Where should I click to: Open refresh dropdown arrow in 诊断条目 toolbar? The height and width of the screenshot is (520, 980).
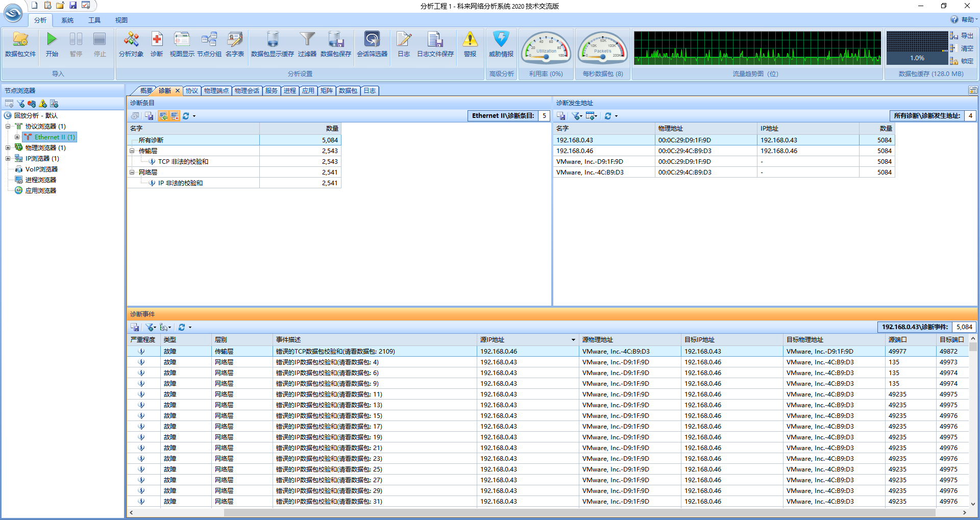194,116
